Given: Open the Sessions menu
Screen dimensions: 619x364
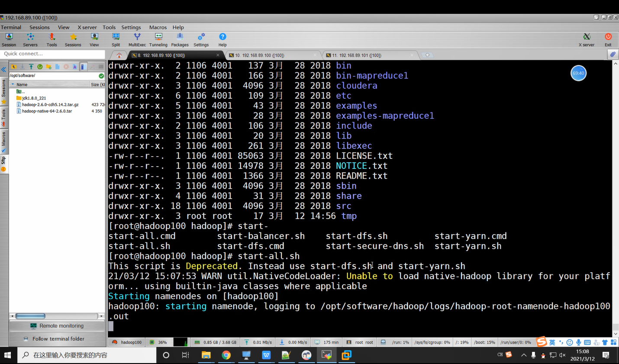Looking at the screenshot, I should [x=39, y=27].
